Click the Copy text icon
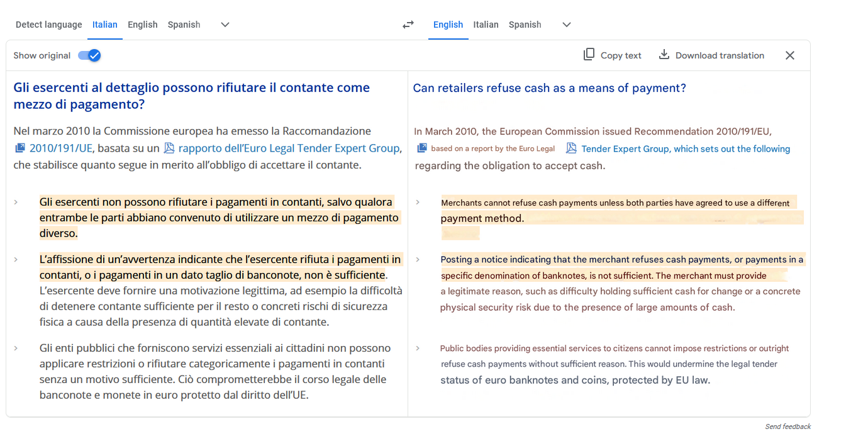This screenshot has width=868, height=446. point(589,55)
